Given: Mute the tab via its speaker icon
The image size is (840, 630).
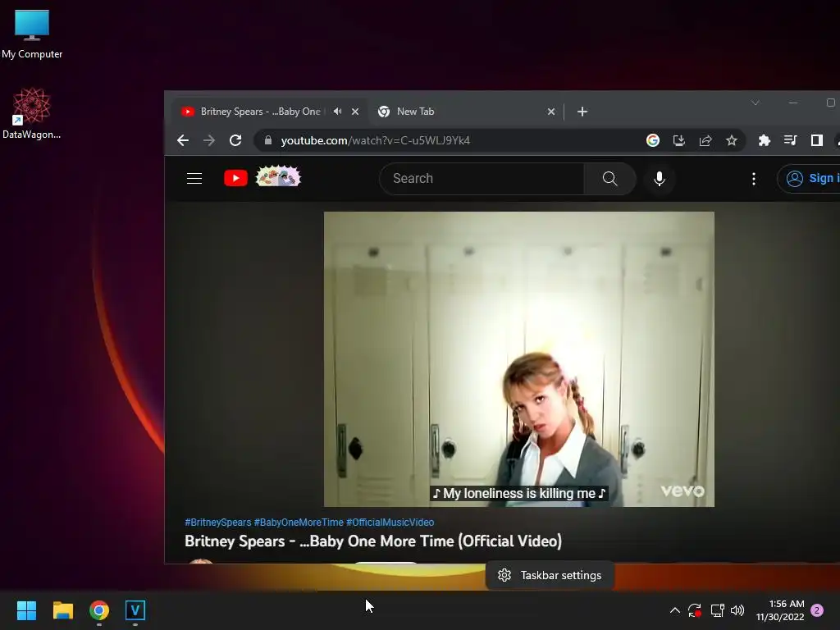Looking at the screenshot, I should coord(337,112).
